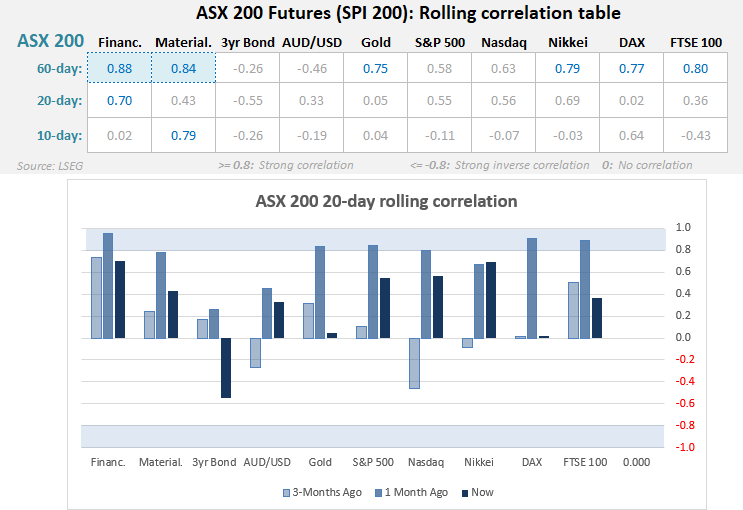Click the 3yr Bond negative Now bar

pyautogui.click(x=226, y=368)
